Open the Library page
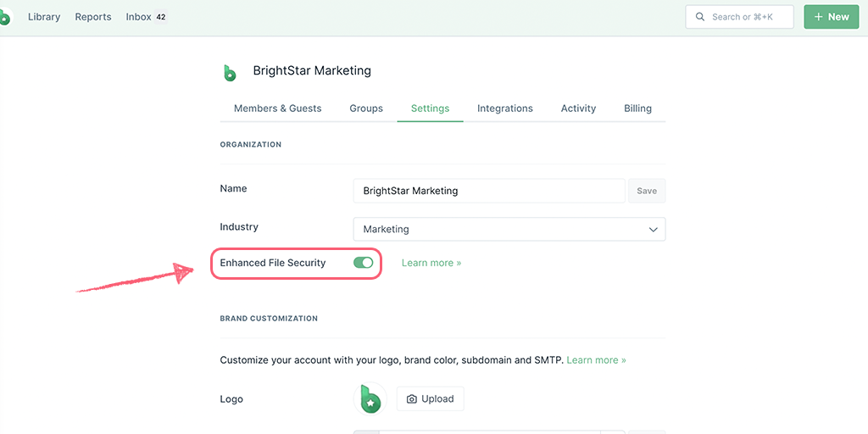868x434 pixels. [x=44, y=17]
